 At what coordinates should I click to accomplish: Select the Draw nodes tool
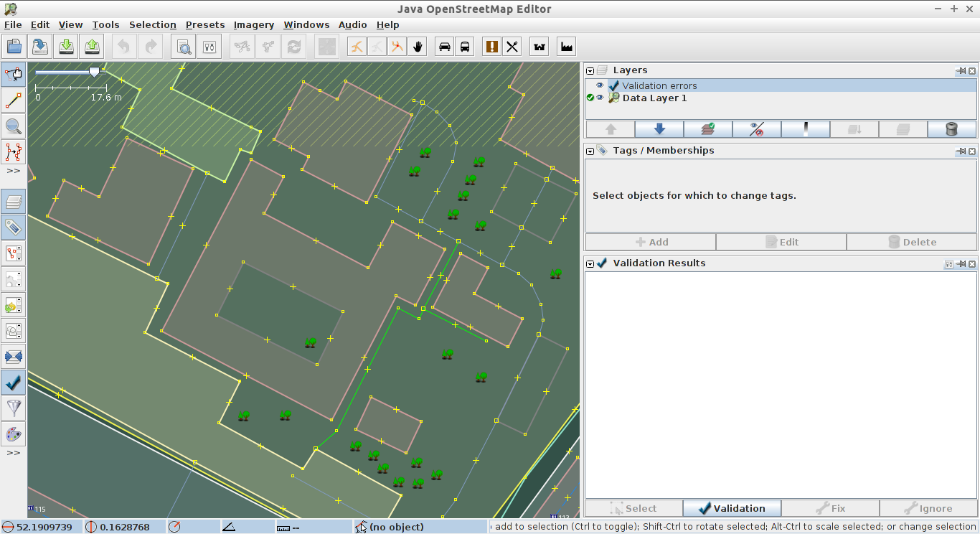[14, 100]
